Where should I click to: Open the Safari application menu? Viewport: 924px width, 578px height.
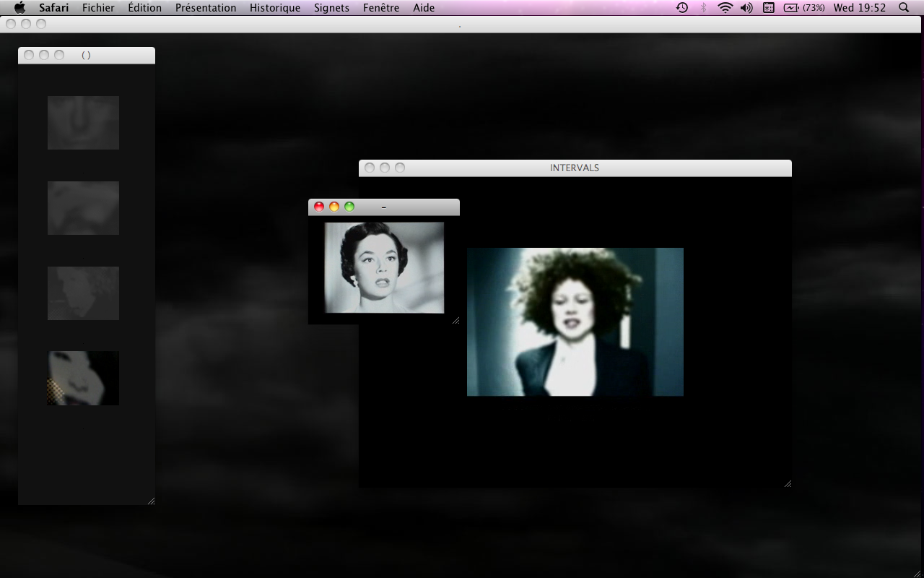(54, 8)
